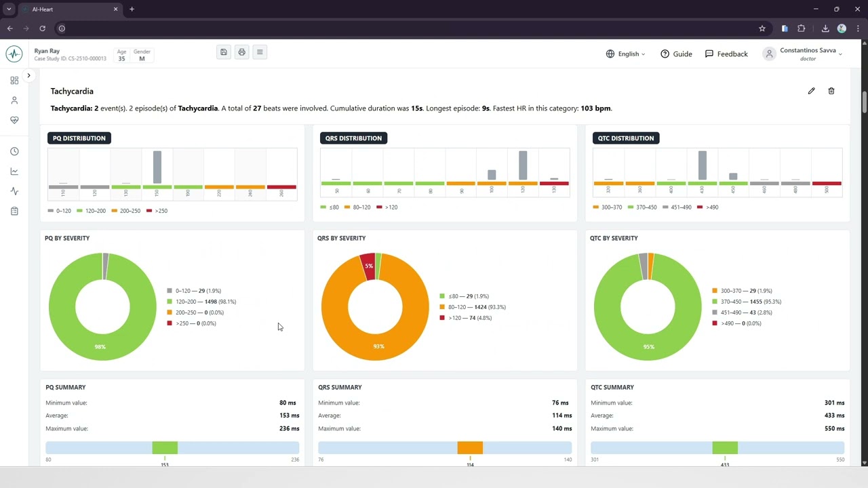Open a new browser tab with plus icon
The height and width of the screenshot is (488, 868).
click(x=132, y=9)
